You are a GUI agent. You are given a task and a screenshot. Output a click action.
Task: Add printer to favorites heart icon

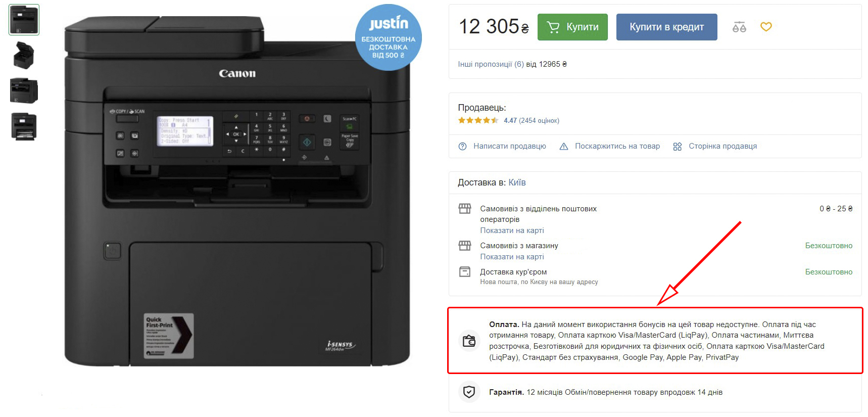tap(766, 27)
